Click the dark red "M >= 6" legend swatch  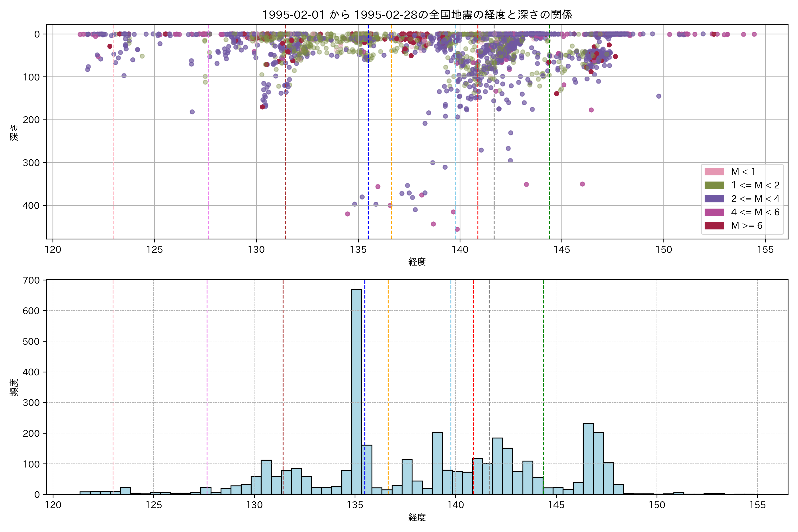714,226
